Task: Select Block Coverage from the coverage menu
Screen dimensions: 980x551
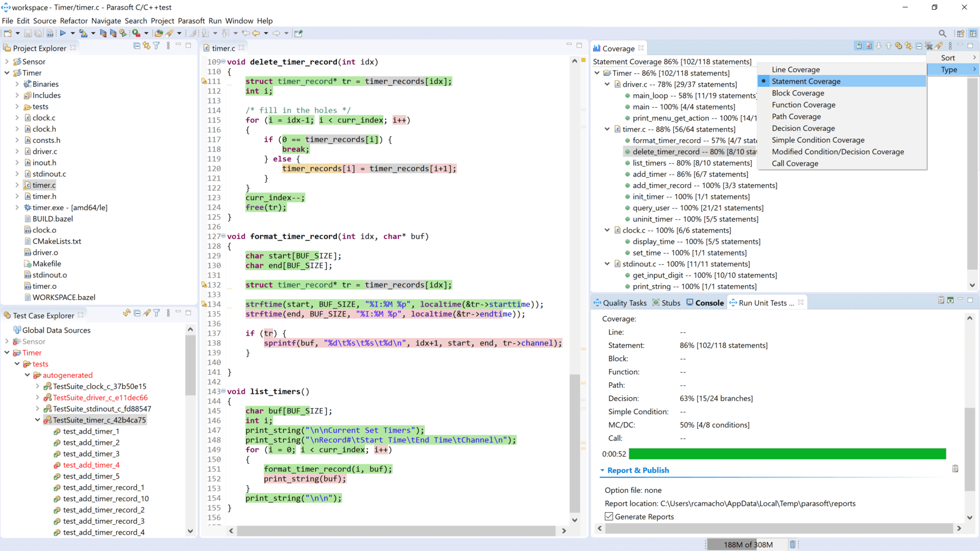Action: (x=798, y=93)
